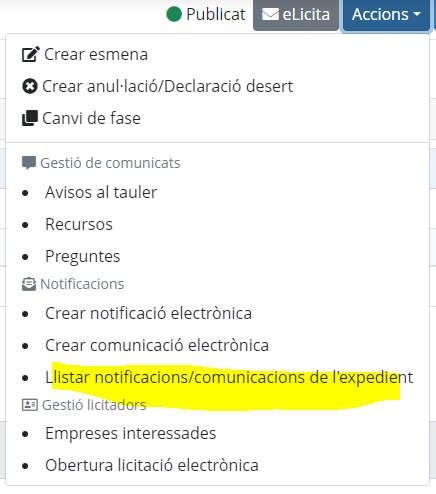Image resolution: width=436 pixels, height=494 pixels.
Task: Click the green Publicat status circle
Action: point(174,14)
